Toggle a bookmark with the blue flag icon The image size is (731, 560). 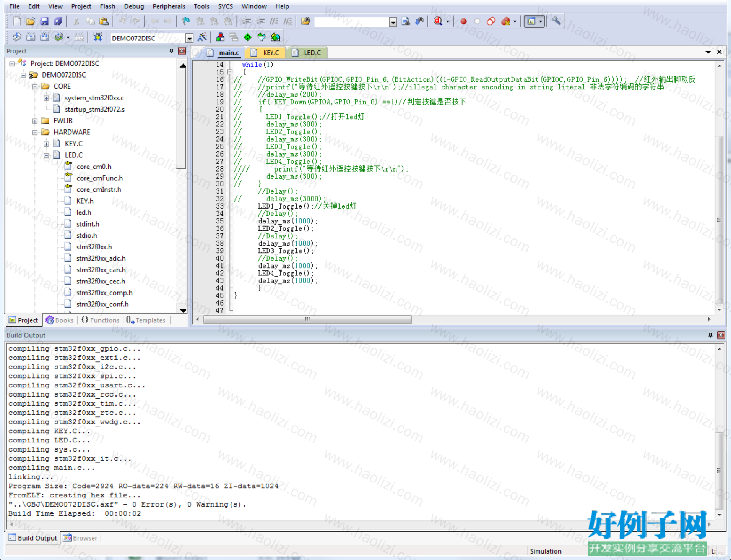tap(186, 21)
